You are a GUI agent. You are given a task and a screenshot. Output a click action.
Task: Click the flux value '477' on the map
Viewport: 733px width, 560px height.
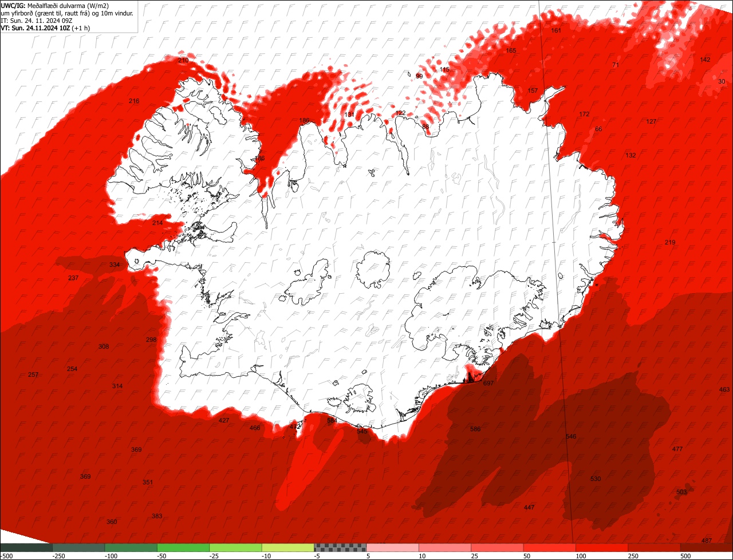pyautogui.click(x=677, y=449)
